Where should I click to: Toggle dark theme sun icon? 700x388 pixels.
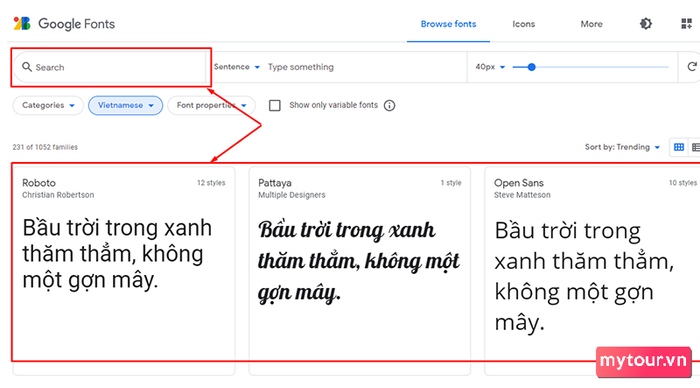646,24
